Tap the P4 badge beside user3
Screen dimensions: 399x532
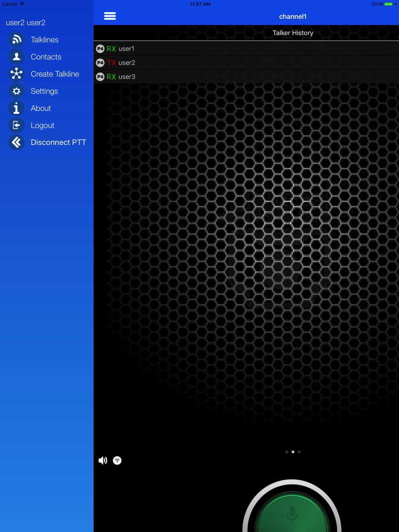point(100,77)
